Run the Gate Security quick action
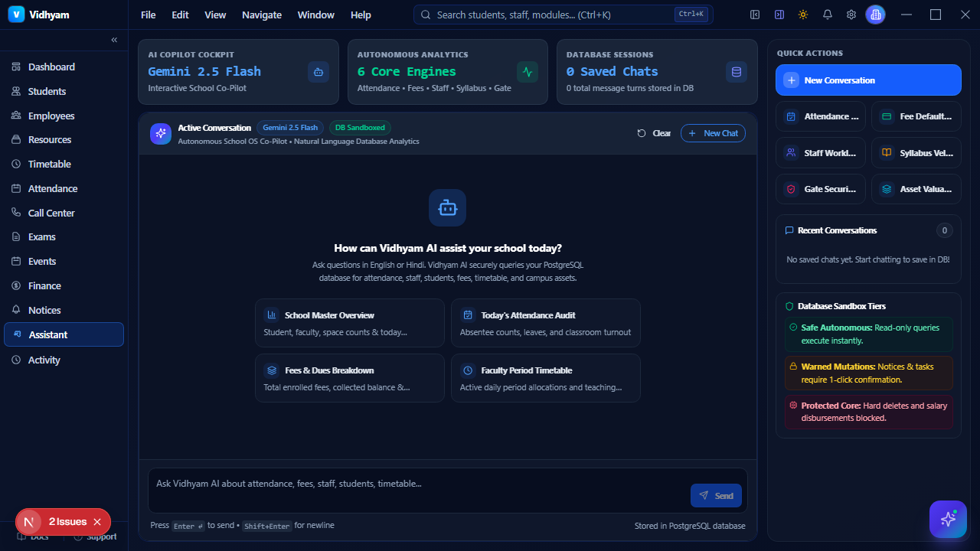 (x=821, y=189)
